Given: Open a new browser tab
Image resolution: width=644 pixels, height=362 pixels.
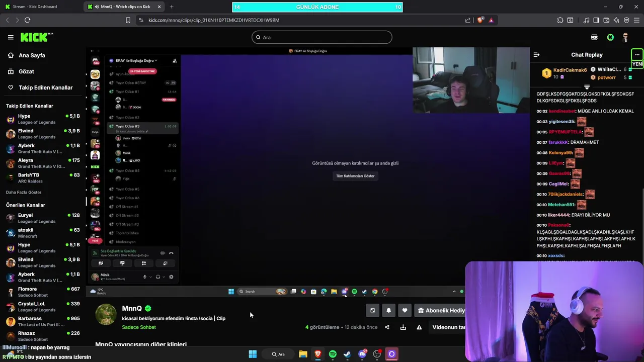Looking at the screenshot, I should click(172, 7).
